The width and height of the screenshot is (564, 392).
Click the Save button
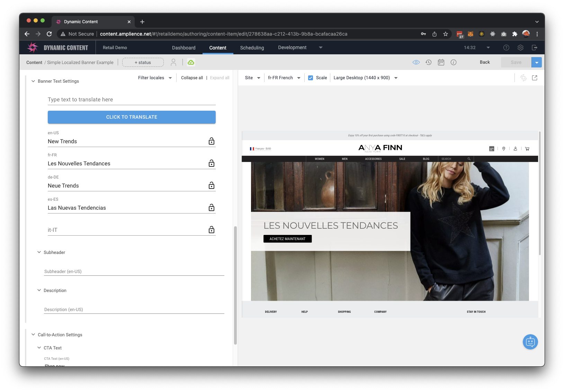516,62
